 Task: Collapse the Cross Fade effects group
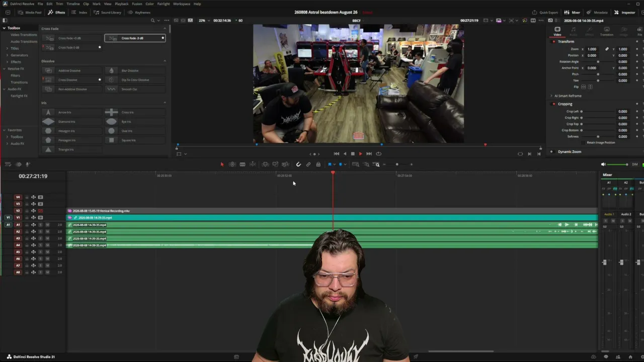(165, 29)
